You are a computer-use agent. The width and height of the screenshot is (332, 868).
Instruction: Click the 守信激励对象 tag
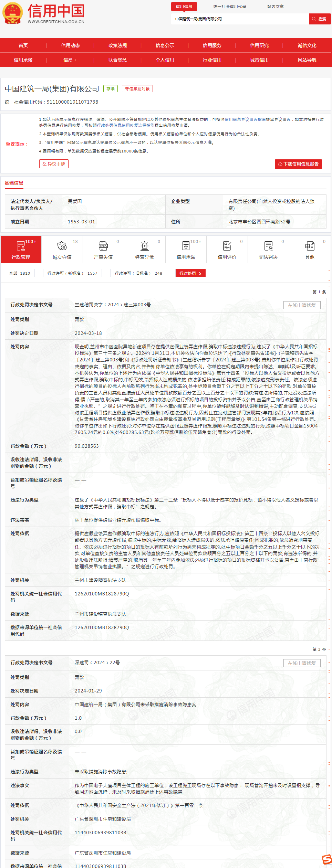[137, 89]
